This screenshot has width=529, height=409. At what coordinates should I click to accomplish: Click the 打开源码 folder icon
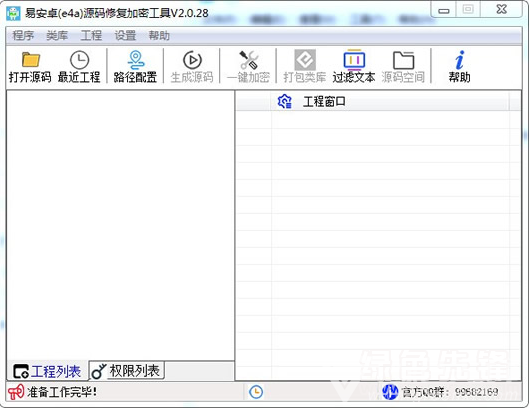pyautogui.click(x=30, y=60)
